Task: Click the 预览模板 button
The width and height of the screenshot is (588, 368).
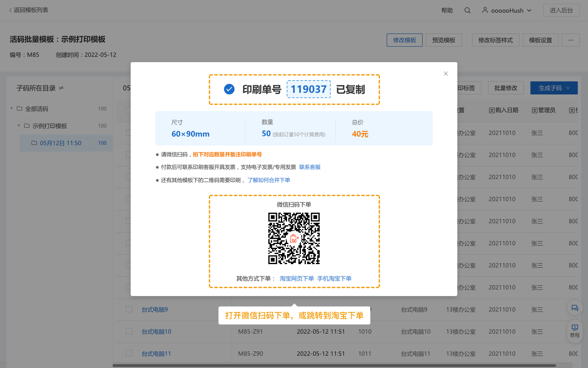Action: pyautogui.click(x=444, y=40)
